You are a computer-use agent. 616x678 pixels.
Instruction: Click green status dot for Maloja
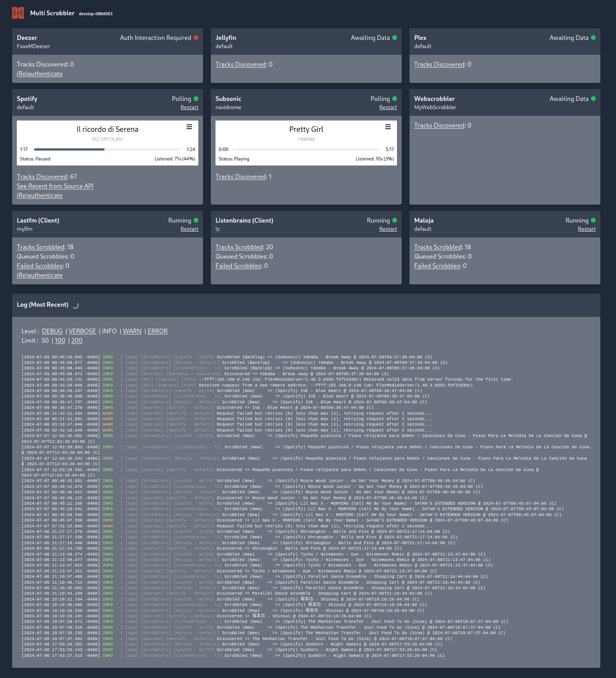click(593, 220)
